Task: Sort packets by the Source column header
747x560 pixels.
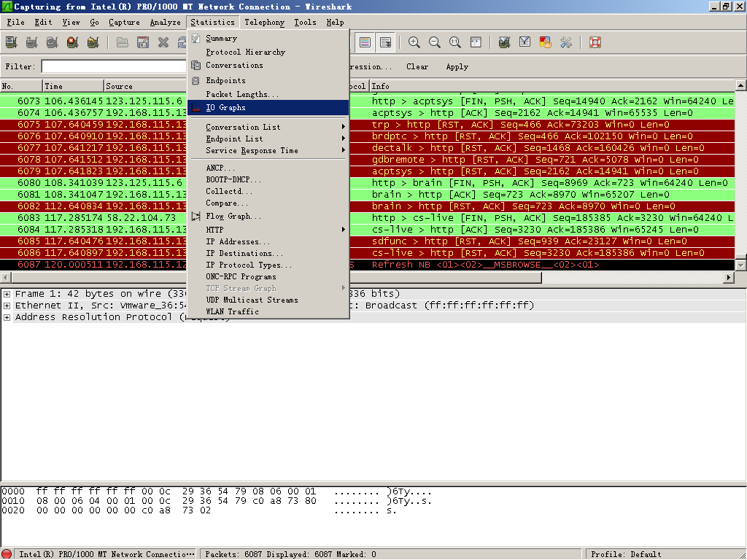Action: click(145, 86)
